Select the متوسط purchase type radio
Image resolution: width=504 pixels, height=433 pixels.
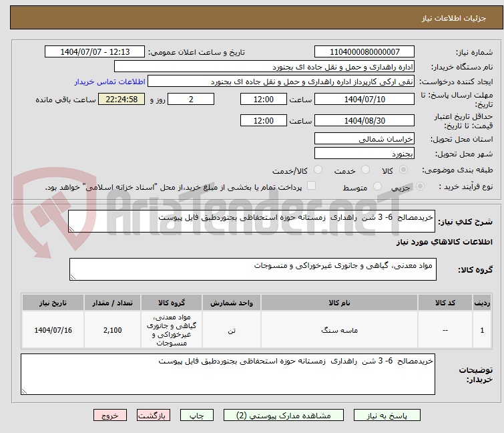pos(377,186)
